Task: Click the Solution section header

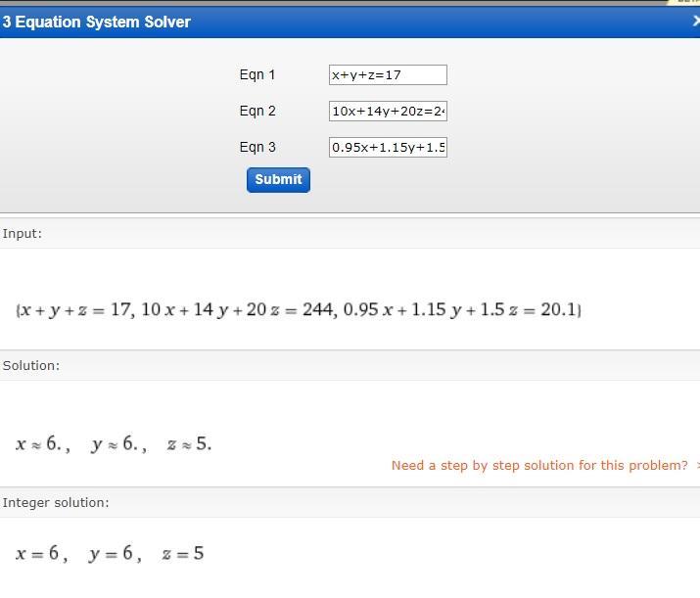Action: point(31,366)
